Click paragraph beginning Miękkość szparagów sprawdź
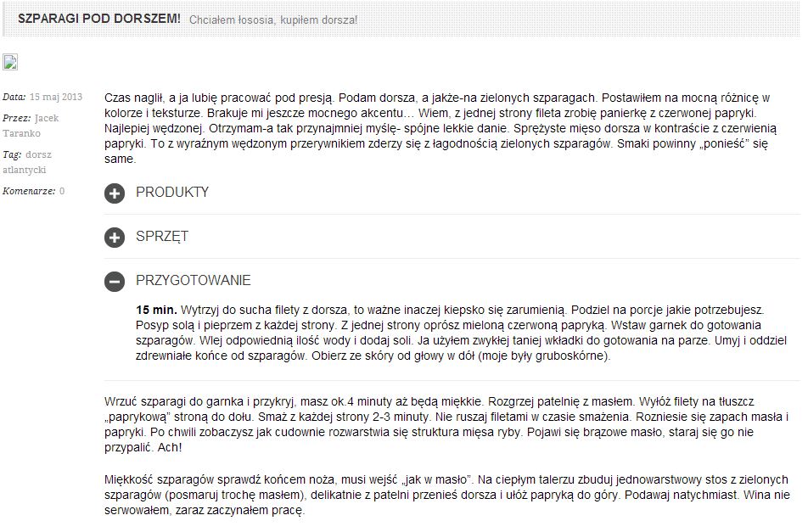 pos(446,495)
